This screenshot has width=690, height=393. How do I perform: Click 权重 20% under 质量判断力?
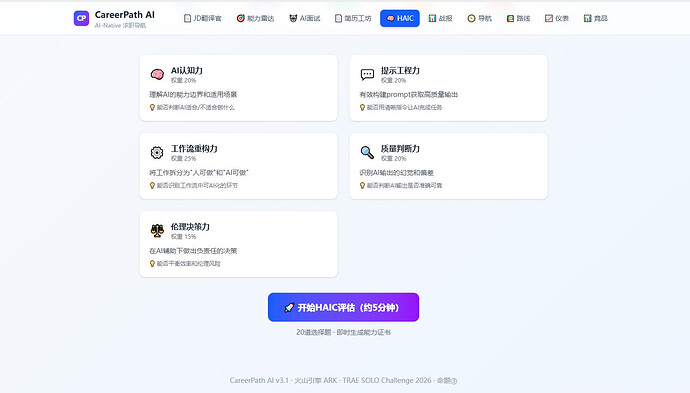point(393,158)
